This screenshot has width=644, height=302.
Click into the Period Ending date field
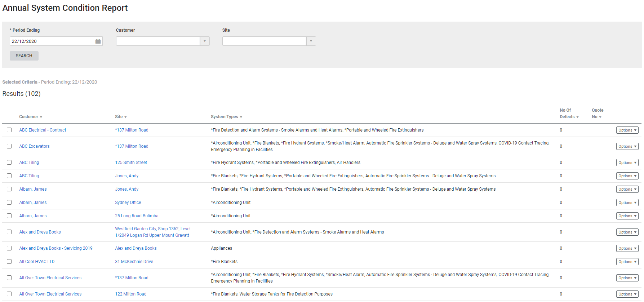pos(52,41)
